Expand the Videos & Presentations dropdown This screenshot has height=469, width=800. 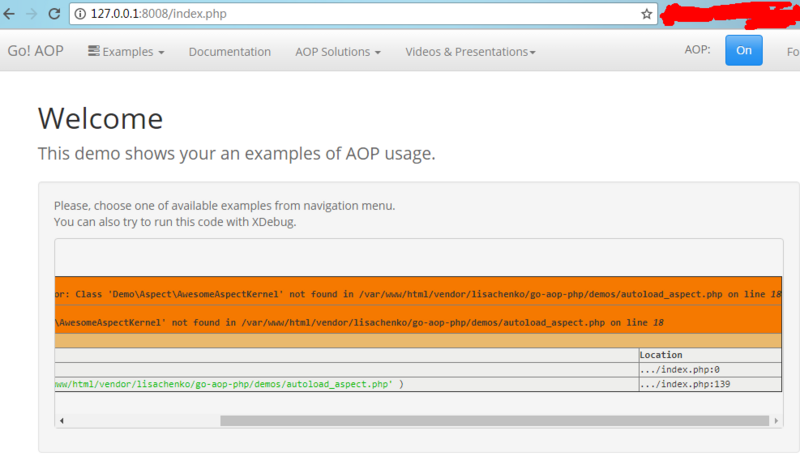pyautogui.click(x=470, y=51)
